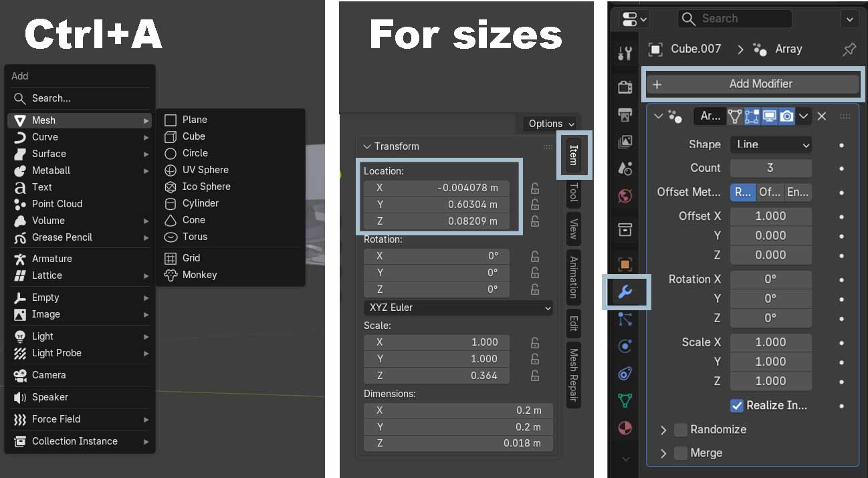Enable the Merge checkbox
The width and height of the screenshot is (868, 478).
(681, 453)
